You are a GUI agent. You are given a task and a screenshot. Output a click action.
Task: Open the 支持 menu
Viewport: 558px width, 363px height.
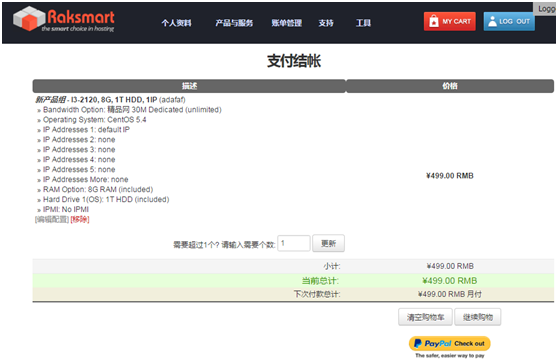326,23
